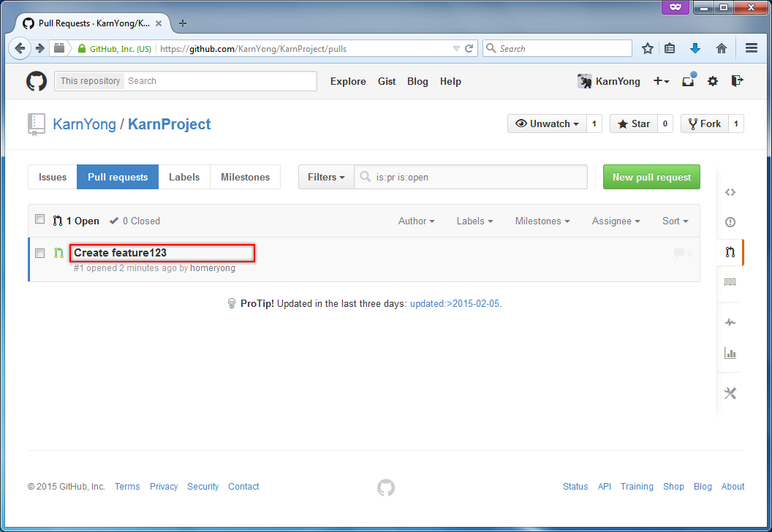
Task: Open repository Settings tools icon
Action: [730, 393]
